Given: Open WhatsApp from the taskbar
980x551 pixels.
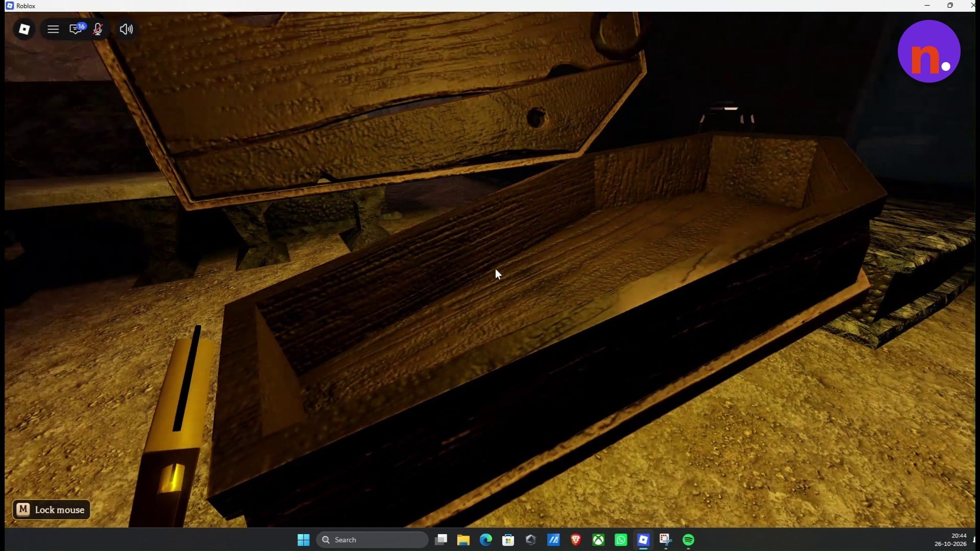Looking at the screenshot, I should [621, 540].
